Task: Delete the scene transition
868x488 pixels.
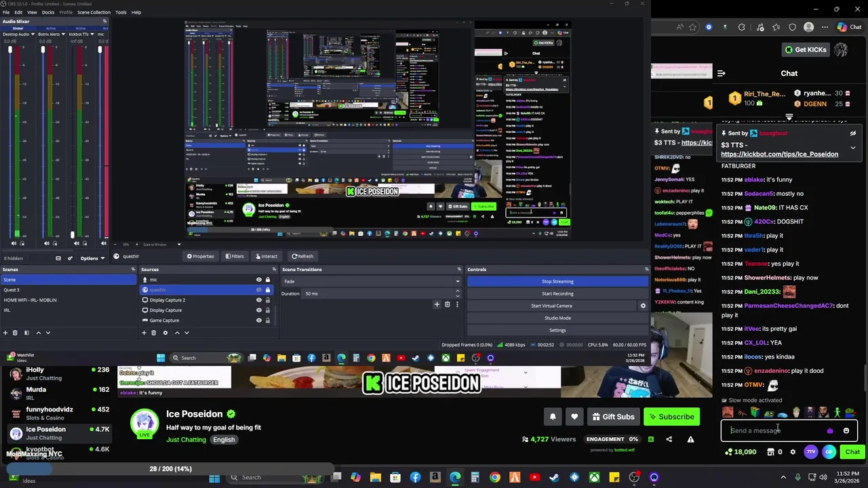Action: pyautogui.click(x=447, y=304)
